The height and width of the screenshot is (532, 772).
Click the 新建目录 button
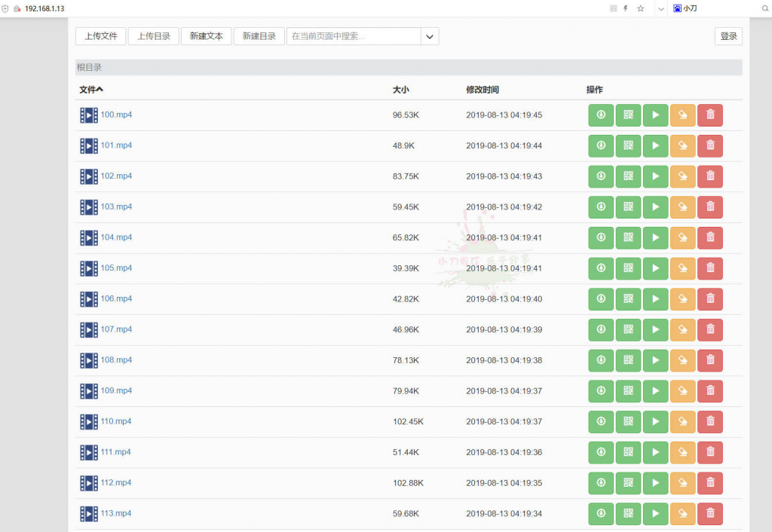[259, 36]
